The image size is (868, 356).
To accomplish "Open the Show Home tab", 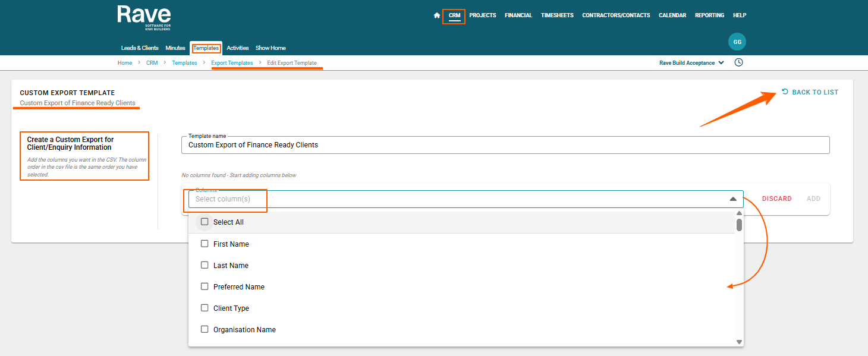I will pyautogui.click(x=271, y=48).
